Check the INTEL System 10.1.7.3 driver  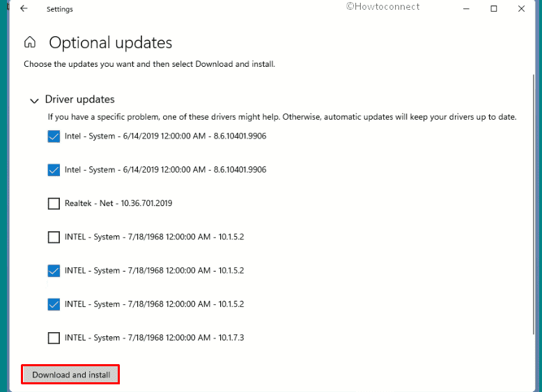point(54,338)
